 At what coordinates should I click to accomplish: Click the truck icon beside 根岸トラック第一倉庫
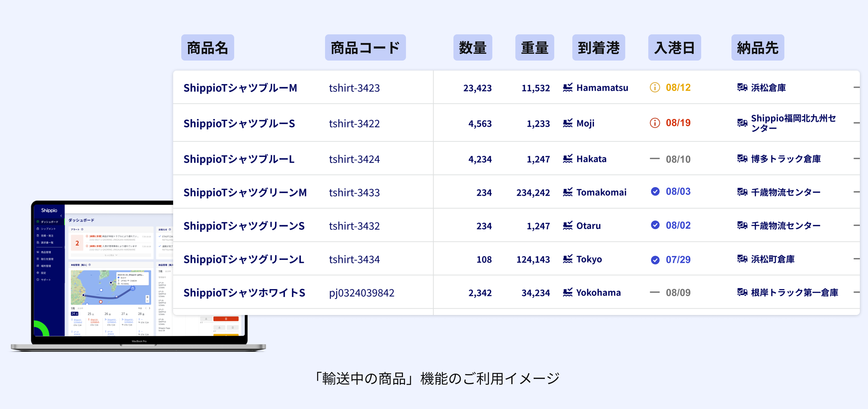click(742, 292)
